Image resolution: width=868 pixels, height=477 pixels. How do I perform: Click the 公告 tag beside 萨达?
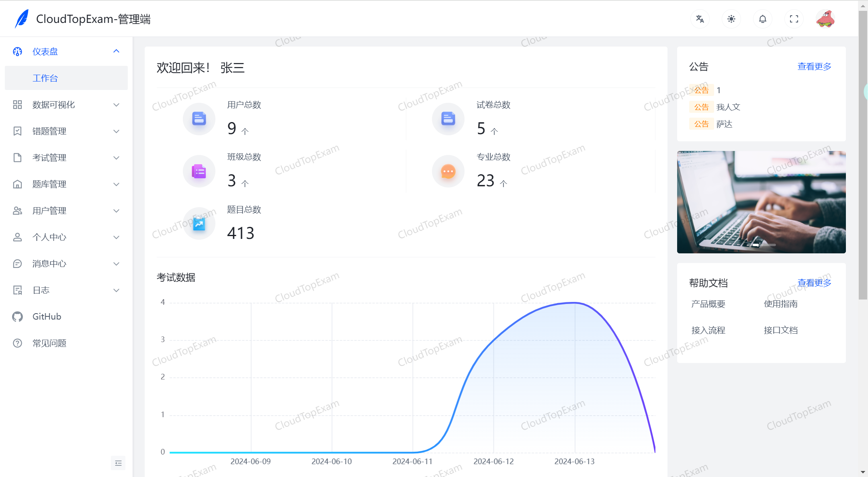coord(701,124)
